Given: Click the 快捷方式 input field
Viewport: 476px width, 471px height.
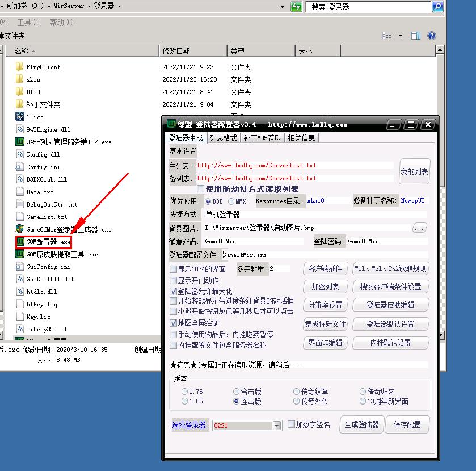Looking at the screenshot, I should [x=315, y=215].
